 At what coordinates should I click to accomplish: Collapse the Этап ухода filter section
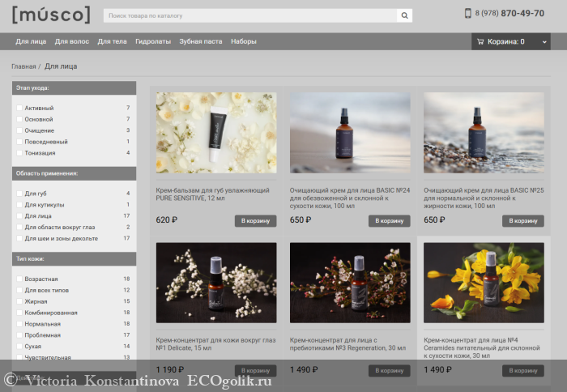point(73,87)
